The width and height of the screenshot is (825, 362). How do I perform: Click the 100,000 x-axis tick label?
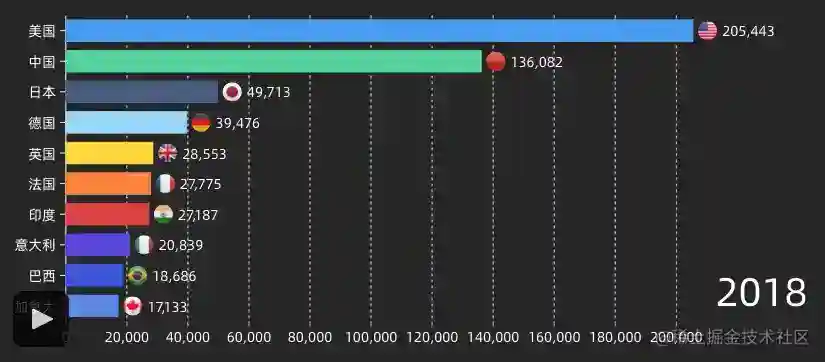[x=371, y=337]
